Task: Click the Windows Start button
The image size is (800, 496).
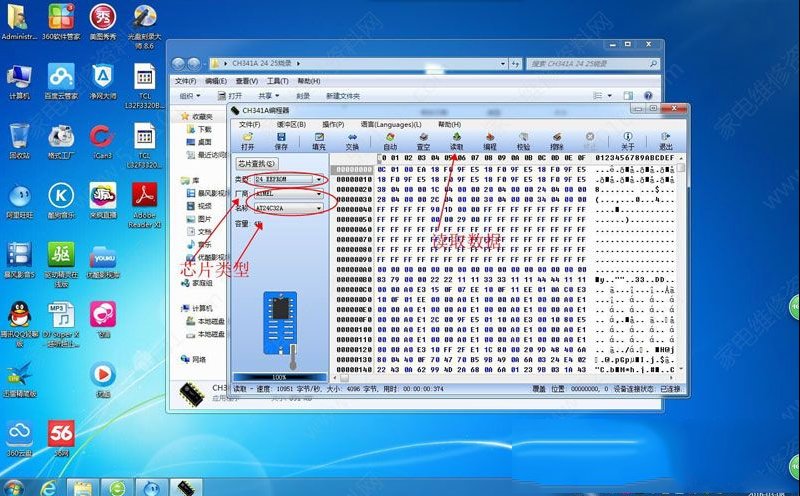Action: point(14,488)
